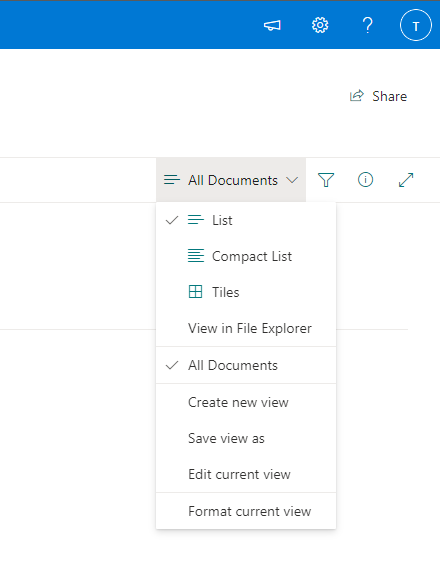Open the help question mark
This screenshot has height=572, width=440.
tap(367, 26)
